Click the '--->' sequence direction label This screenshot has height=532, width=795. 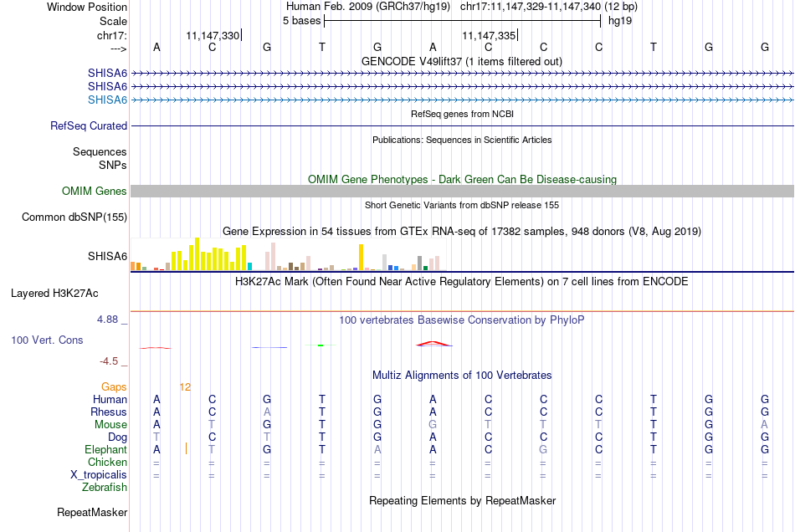[118, 49]
